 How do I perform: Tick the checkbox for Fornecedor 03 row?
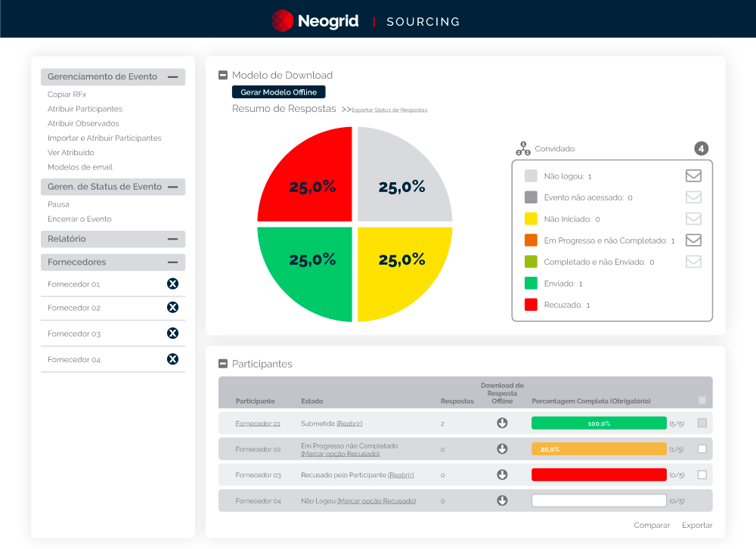(x=702, y=475)
